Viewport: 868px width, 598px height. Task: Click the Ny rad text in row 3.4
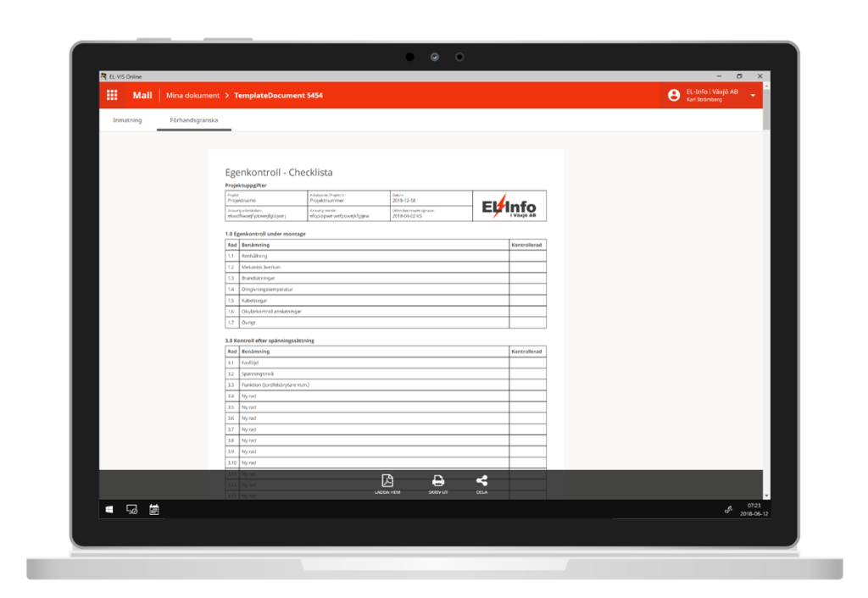(x=248, y=396)
